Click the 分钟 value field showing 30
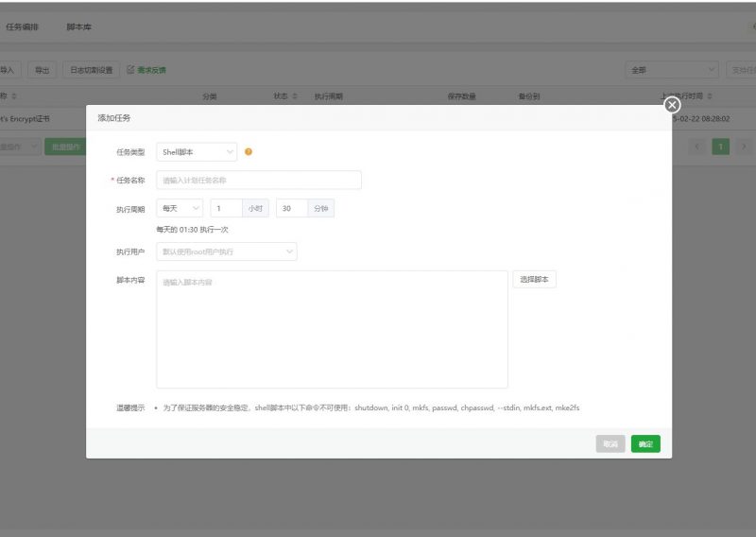 pos(292,208)
